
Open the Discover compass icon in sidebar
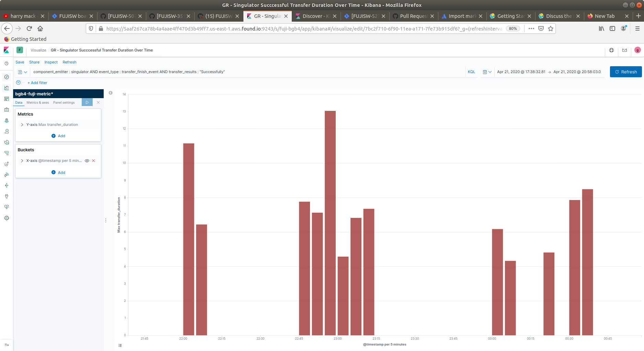point(7,77)
